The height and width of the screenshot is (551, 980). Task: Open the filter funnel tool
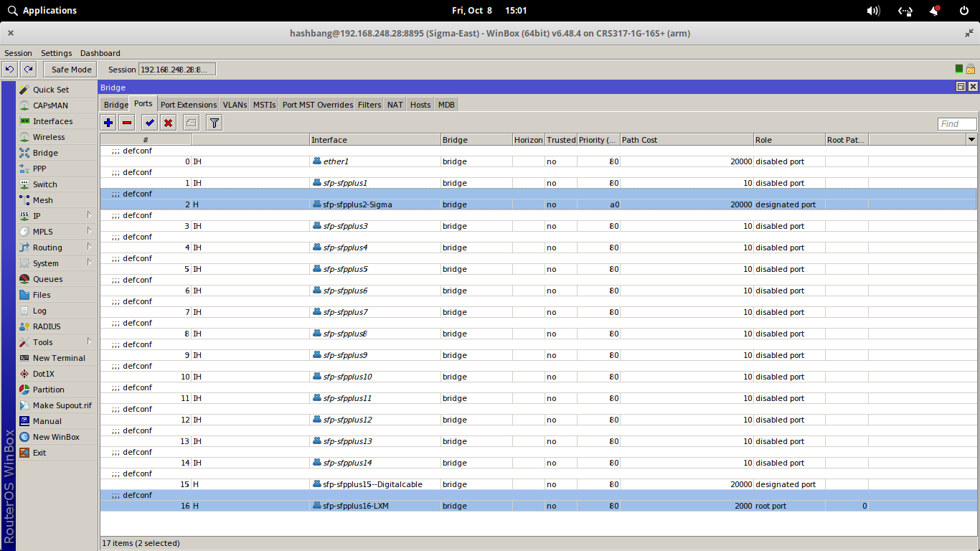click(x=213, y=123)
